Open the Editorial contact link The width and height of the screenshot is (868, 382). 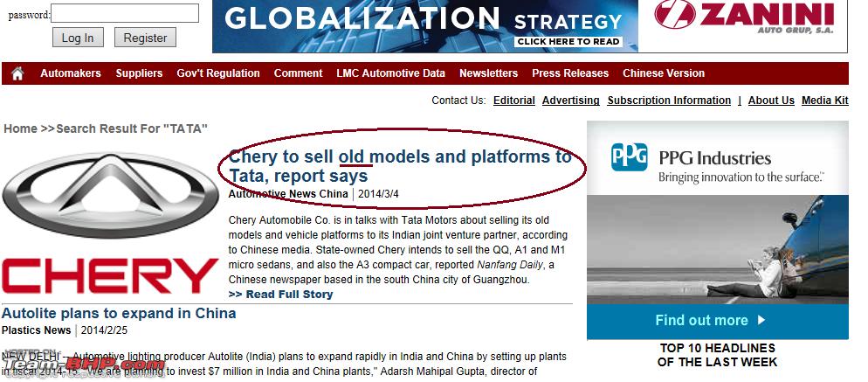514,101
